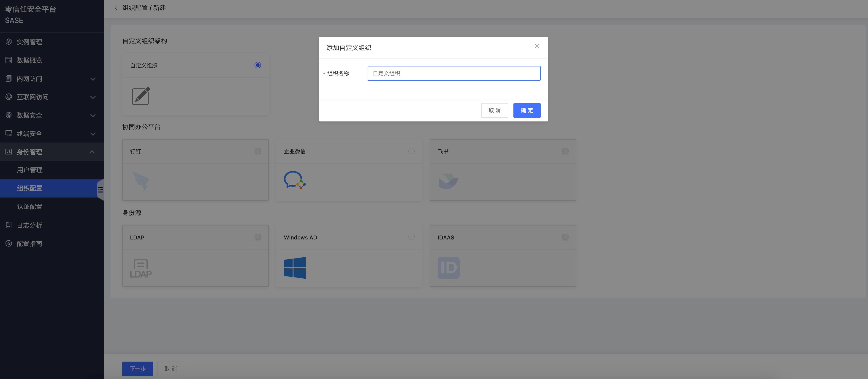
Task: Click the 下一步 button
Action: tap(138, 368)
